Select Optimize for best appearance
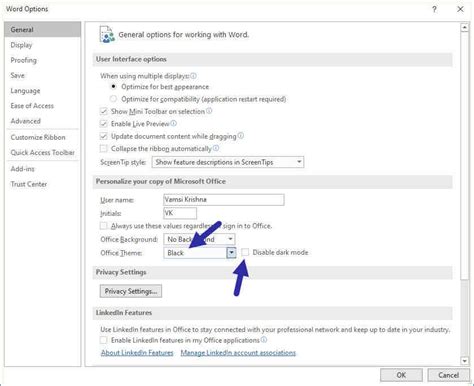This screenshot has height=386, width=474. coord(114,87)
